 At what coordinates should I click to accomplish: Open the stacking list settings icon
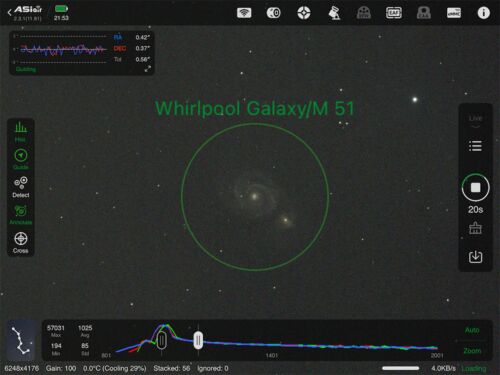[x=475, y=146]
